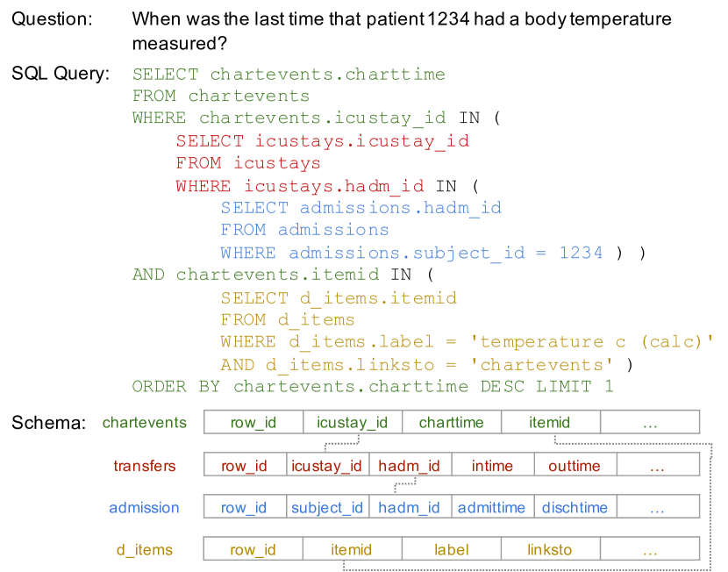The width and height of the screenshot is (728, 572).
Task: Select the d_items linksto cell
Action: [x=551, y=549]
